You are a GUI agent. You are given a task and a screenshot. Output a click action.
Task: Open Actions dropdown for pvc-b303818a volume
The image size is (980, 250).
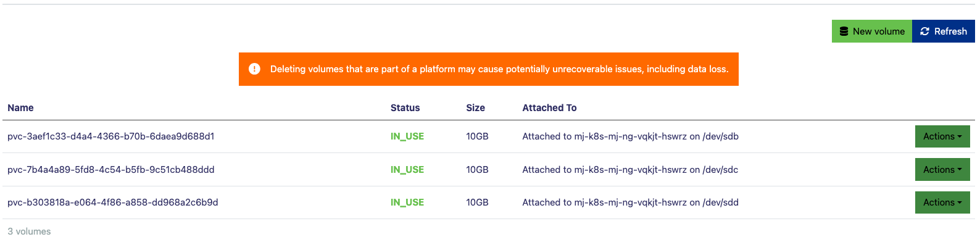[942, 202]
